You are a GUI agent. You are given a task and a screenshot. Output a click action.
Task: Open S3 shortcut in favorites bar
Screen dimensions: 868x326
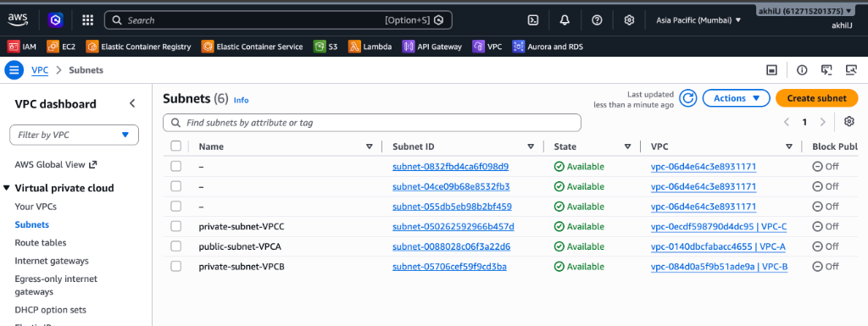pos(325,47)
